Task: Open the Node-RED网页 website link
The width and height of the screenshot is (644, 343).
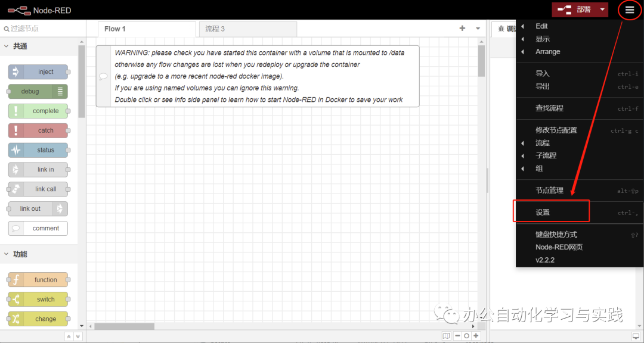Action: tap(579, 247)
